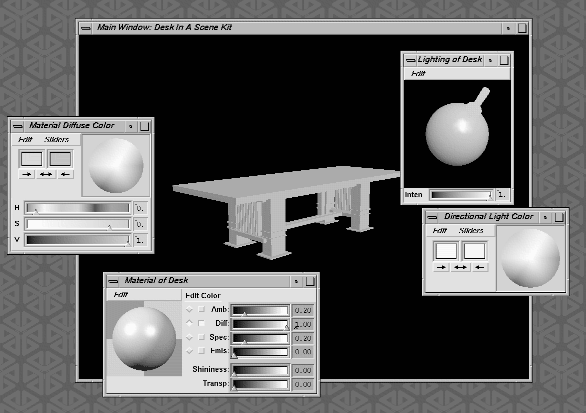Open Edit menu in Directional Light Color
This screenshot has height=413, width=586.
440,231
